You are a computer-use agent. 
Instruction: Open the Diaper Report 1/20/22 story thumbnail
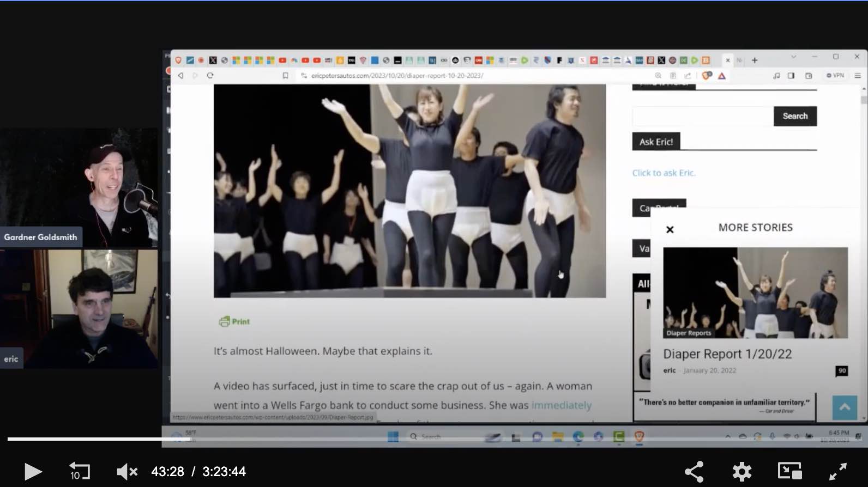[x=755, y=293]
